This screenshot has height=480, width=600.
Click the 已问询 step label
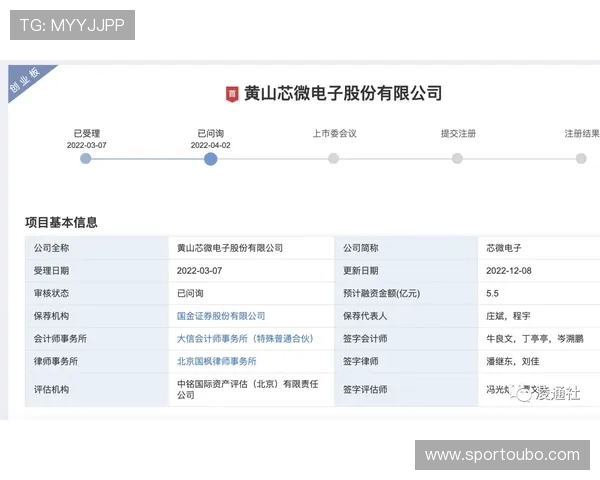click(210, 134)
